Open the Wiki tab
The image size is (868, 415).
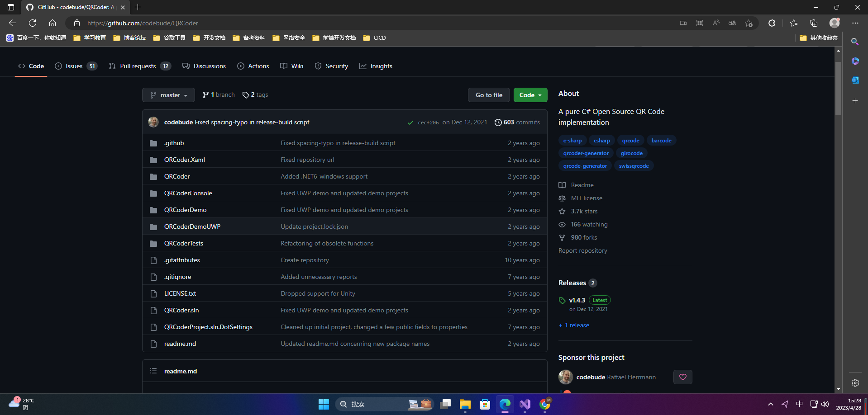pyautogui.click(x=292, y=66)
